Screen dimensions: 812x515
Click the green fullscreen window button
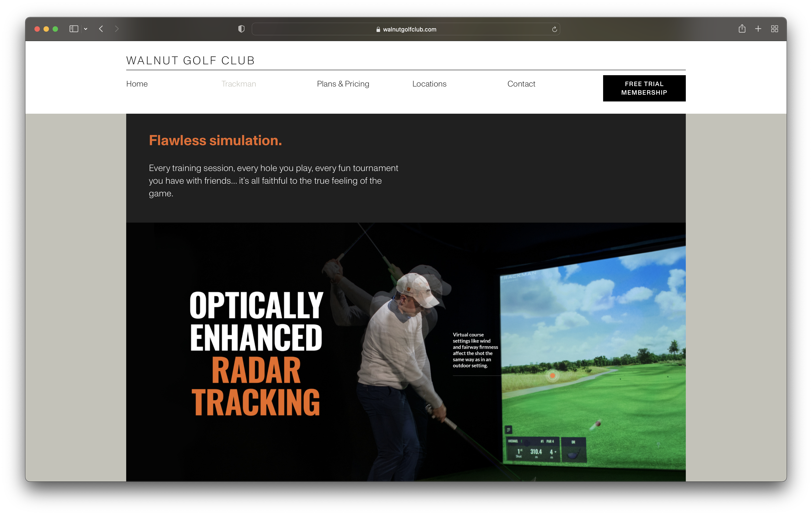(x=55, y=29)
